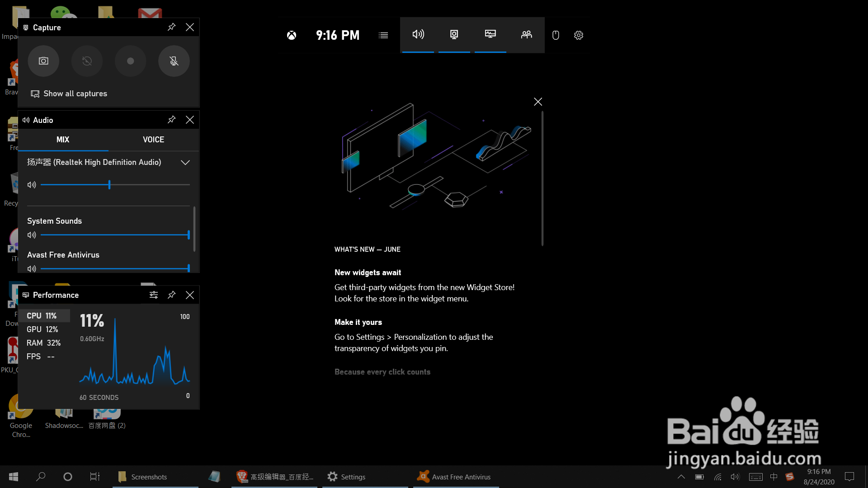Switch to the Settings taskbar window
Viewport: 868px width, 488px height.
click(365, 477)
